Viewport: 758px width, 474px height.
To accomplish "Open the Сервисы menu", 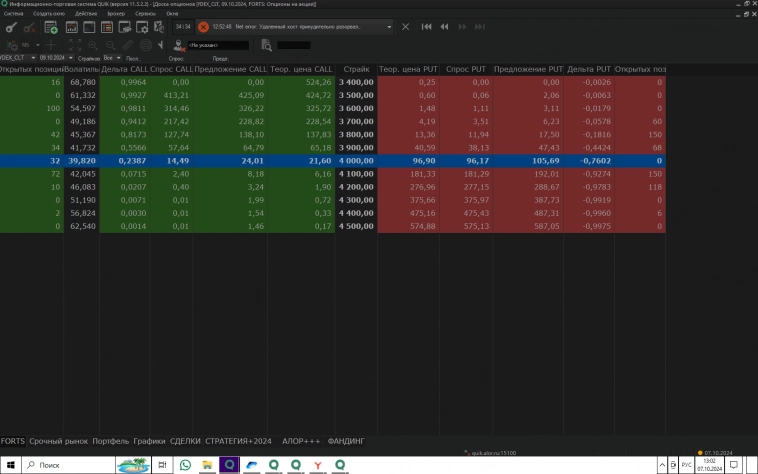I will click(x=145, y=14).
